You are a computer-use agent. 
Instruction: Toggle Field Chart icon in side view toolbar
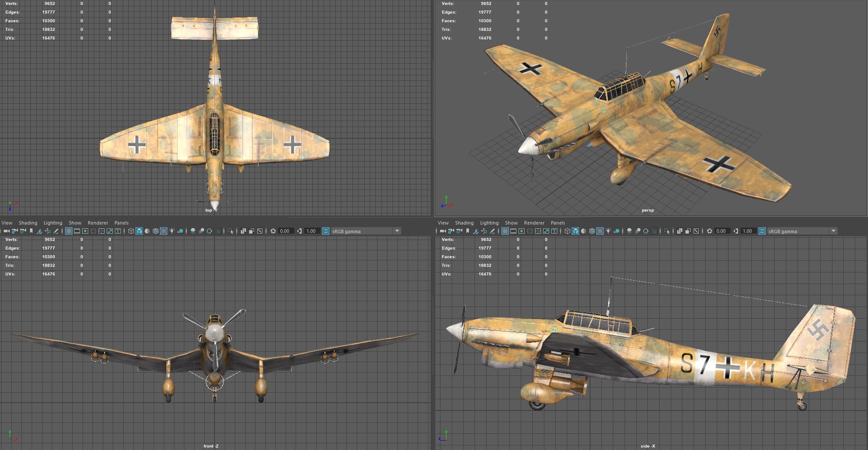[538, 231]
